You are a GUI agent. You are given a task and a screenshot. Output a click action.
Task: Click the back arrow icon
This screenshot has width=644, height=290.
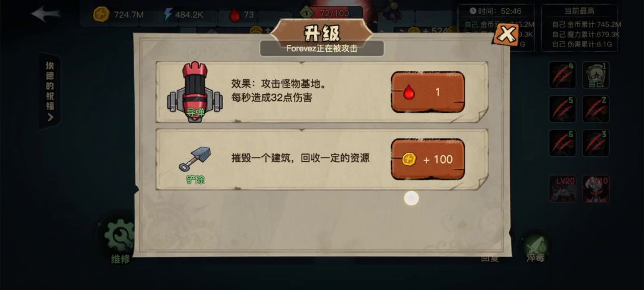[45, 14]
